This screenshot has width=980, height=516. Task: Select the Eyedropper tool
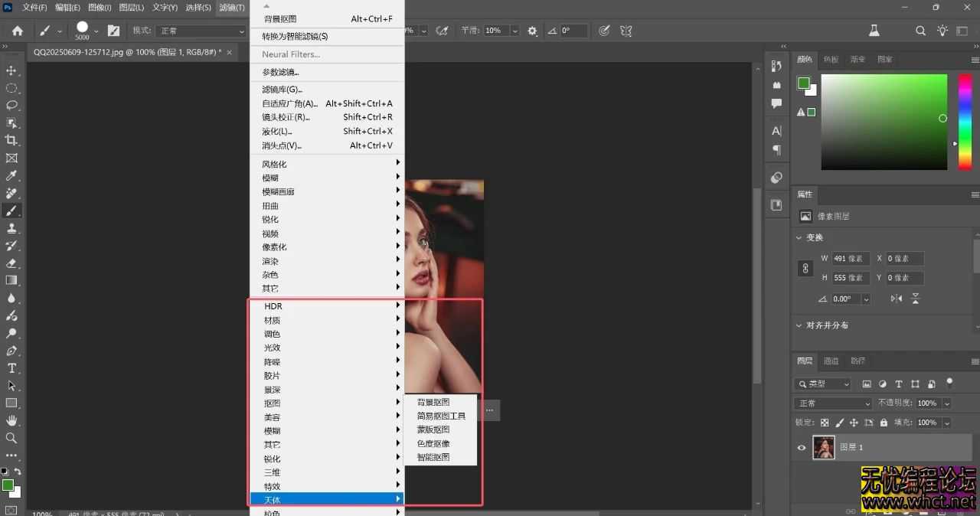click(x=11, y=175)
